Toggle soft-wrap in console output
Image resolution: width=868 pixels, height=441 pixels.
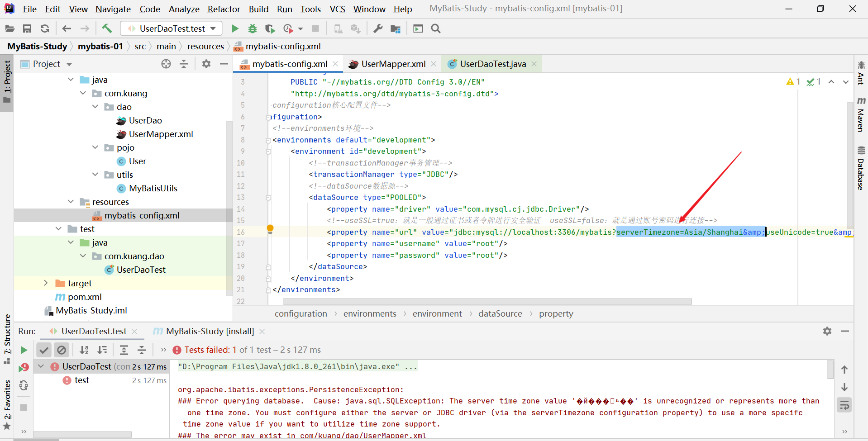[844, 405]
